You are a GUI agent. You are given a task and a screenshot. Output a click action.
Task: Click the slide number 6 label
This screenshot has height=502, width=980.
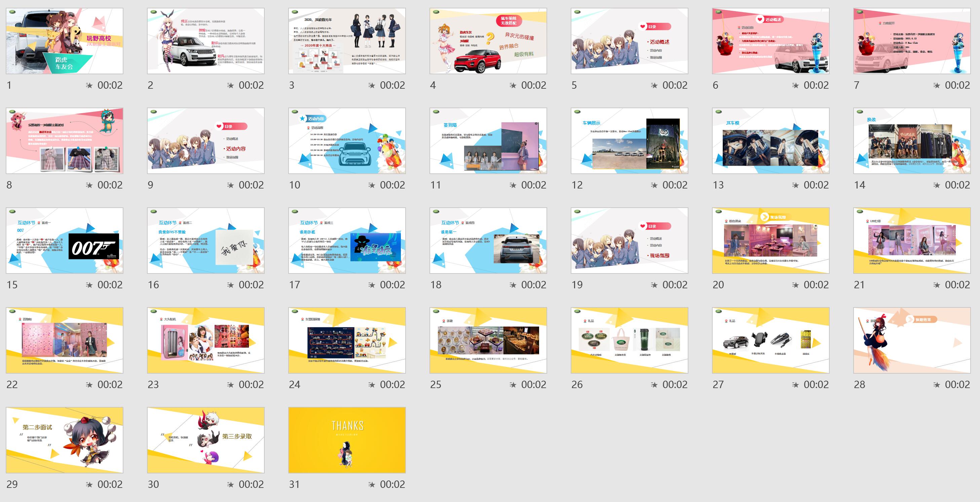(x=715, y=85)
